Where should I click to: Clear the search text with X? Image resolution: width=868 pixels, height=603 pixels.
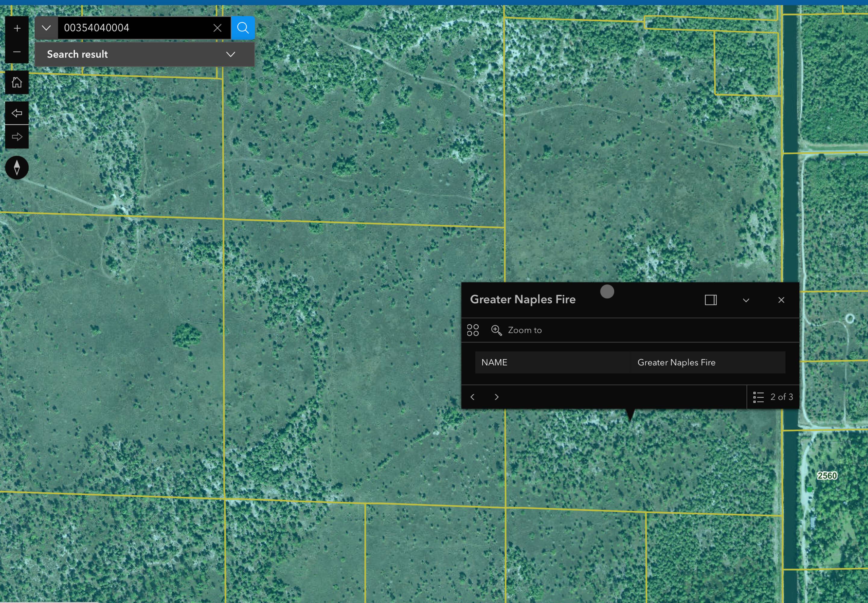coord(218,28)
